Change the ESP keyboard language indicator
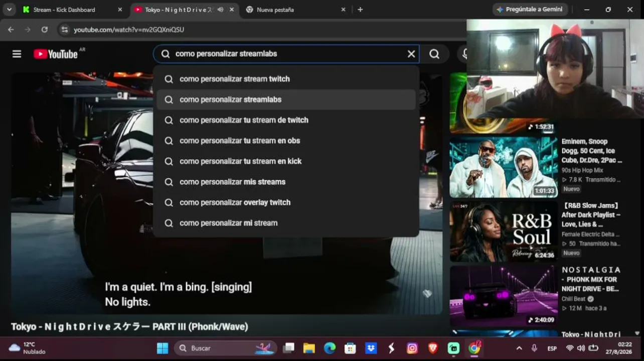The height and width of the screenshot is (361, 644). coord(552,348)
